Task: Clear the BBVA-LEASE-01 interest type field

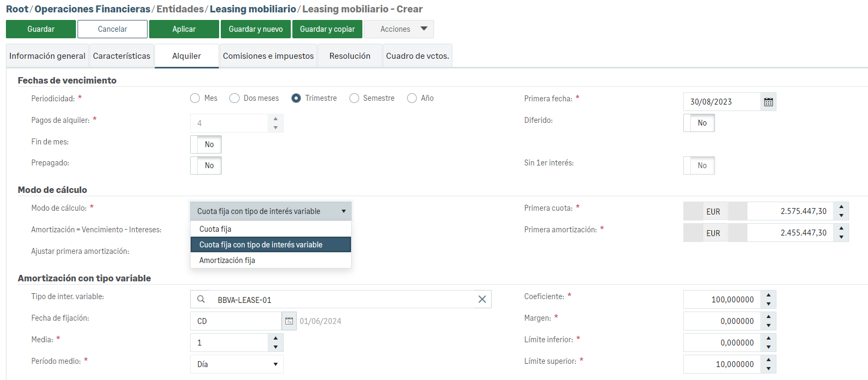Action: coord(482,300)
